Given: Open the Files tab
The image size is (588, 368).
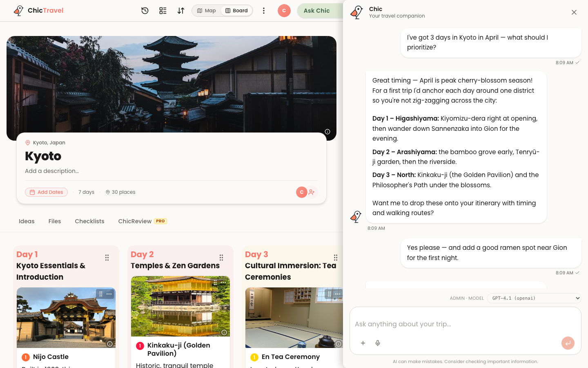Looking at the screenshot, I should point(55,221).
